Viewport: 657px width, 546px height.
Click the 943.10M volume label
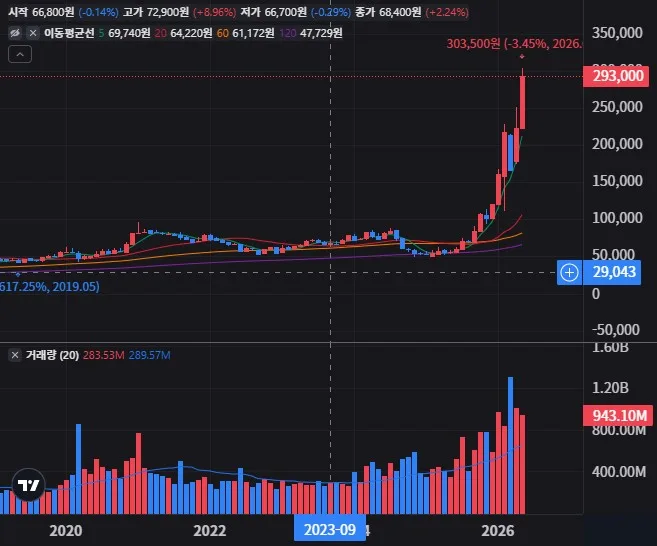point(618,415)
